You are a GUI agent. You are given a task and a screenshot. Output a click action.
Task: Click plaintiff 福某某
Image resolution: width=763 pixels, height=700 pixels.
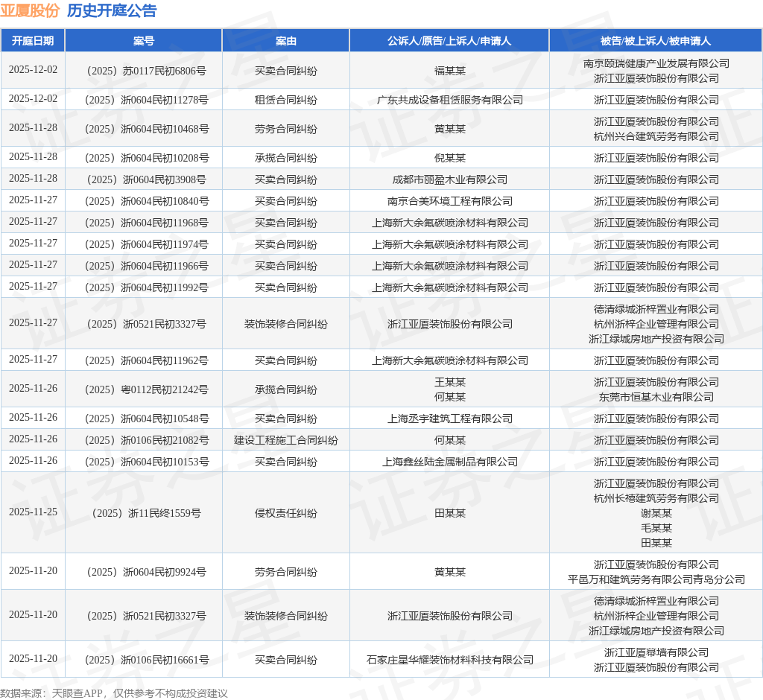449,71
